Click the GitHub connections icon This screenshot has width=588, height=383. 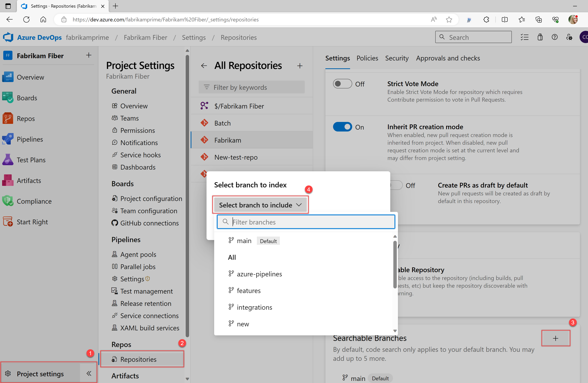[115, 223]
